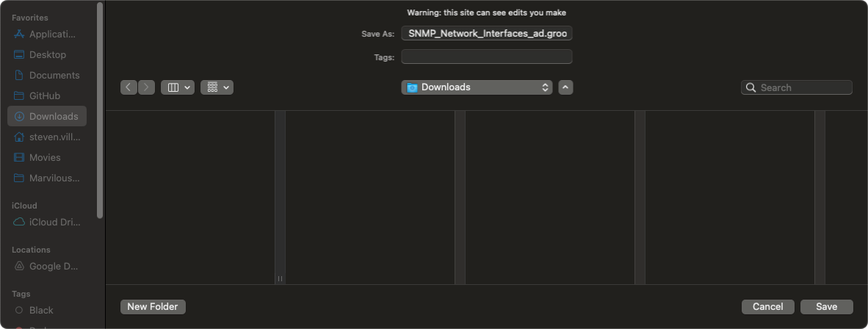868x329 pixels.
Task: Open the Downloads location pop-up menu
Action: 477,87
